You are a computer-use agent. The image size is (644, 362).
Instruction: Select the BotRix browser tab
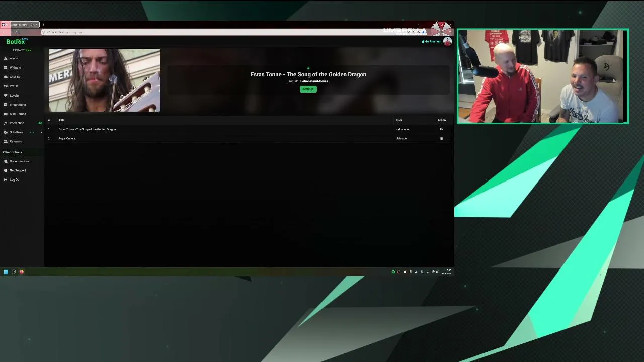coord(20,24)
